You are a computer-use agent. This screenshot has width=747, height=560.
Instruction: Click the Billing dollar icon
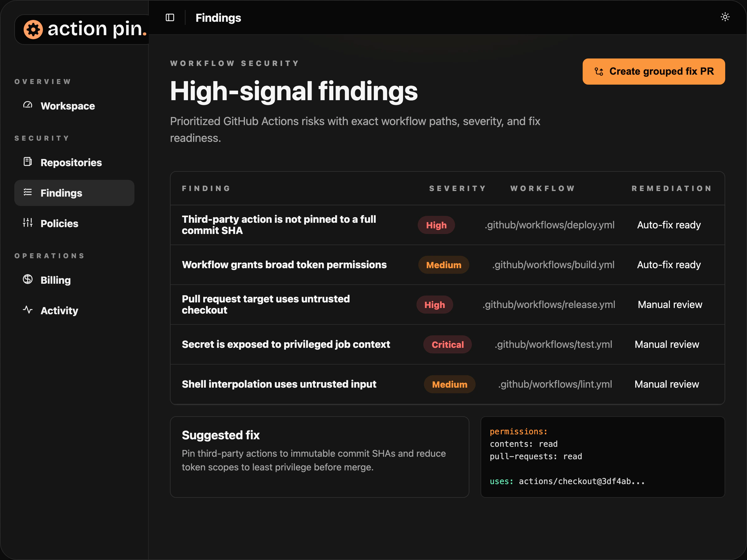pyautogui.click(x=28, y=279)
